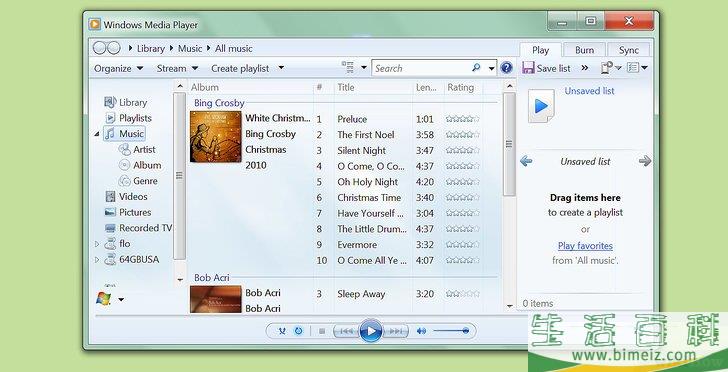Switch to the Sync tab
Image resolution: width=728 pixels, height=372 pixels.
click(x=629, y=50)
